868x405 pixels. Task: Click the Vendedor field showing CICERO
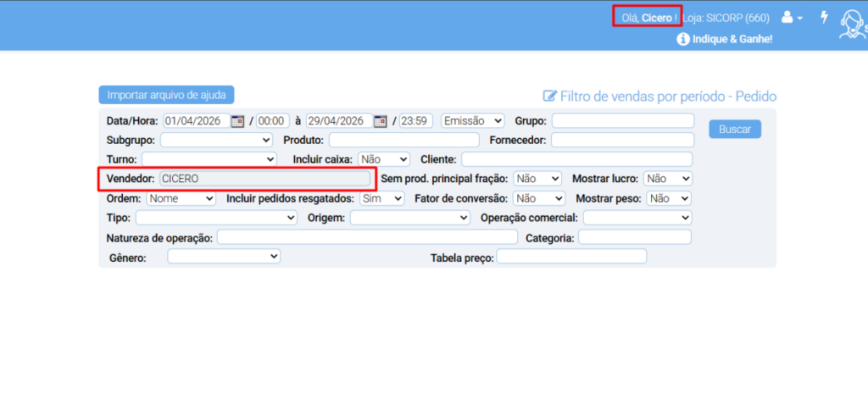point(265,178)
